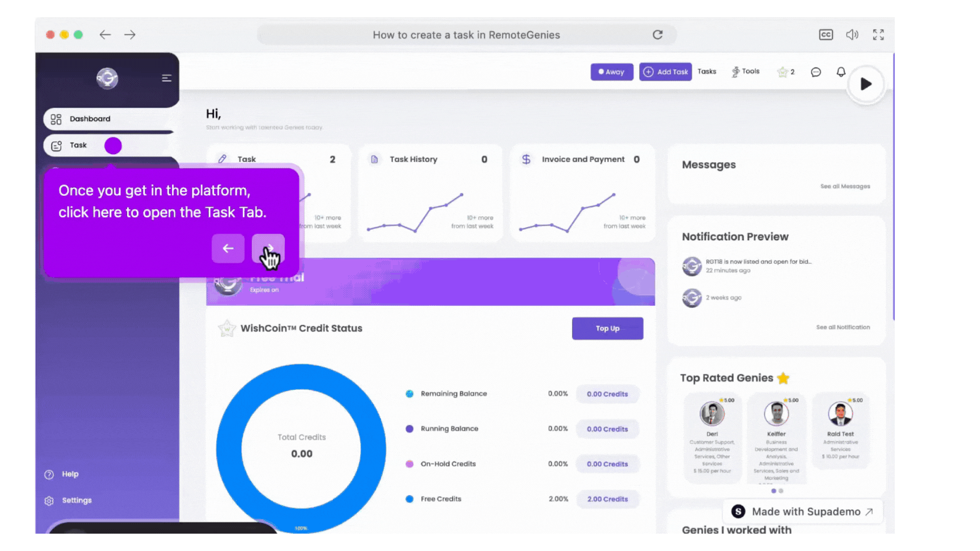Click the Task History line chart
Screen dimensions: 980x551
point(414,213)
